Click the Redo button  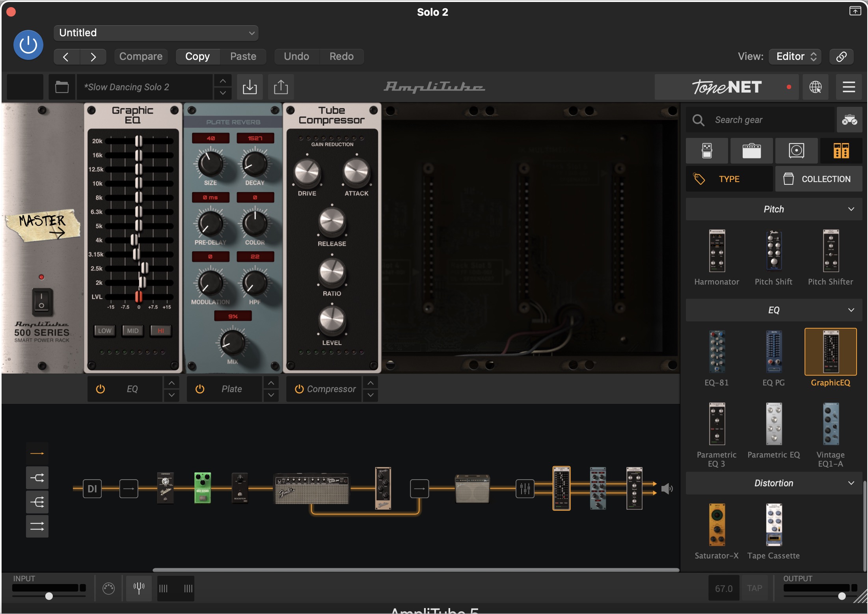coord(341,56)
